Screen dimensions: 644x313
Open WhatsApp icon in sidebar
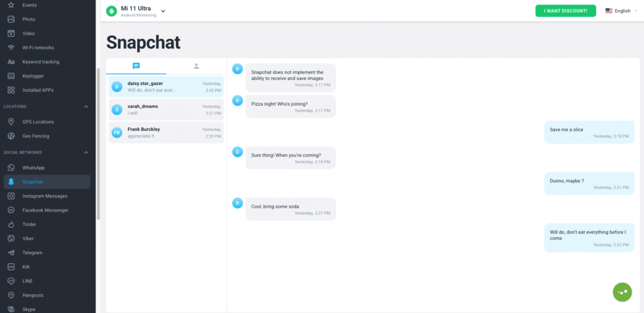click(11, 168)
